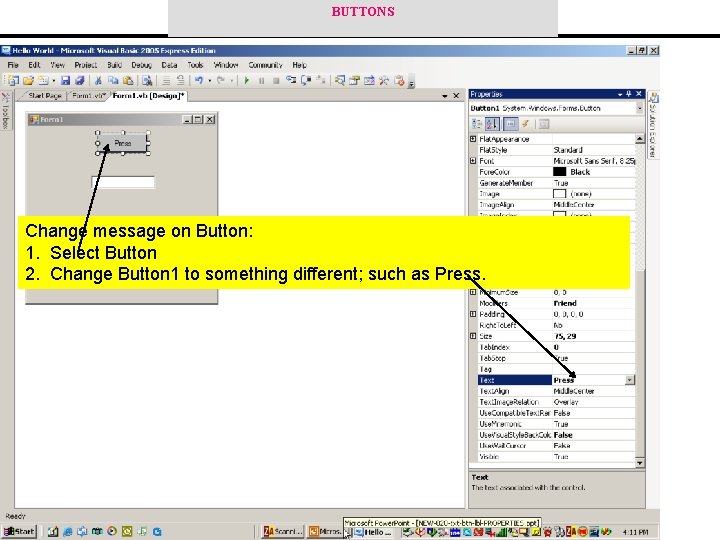Switch properties to Categorized view
720x540 pixels.
click(x=478, y=124)
